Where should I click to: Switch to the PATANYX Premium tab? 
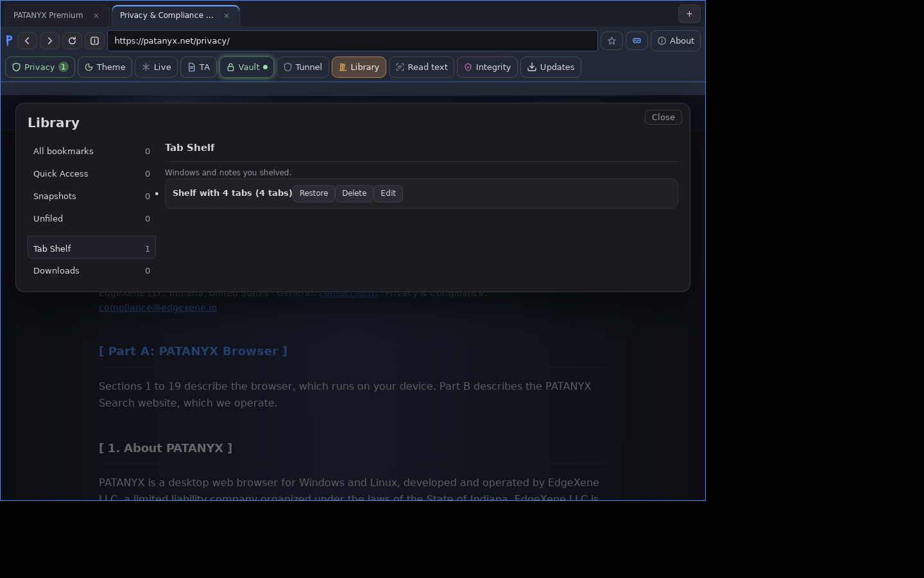coord(48,15)
